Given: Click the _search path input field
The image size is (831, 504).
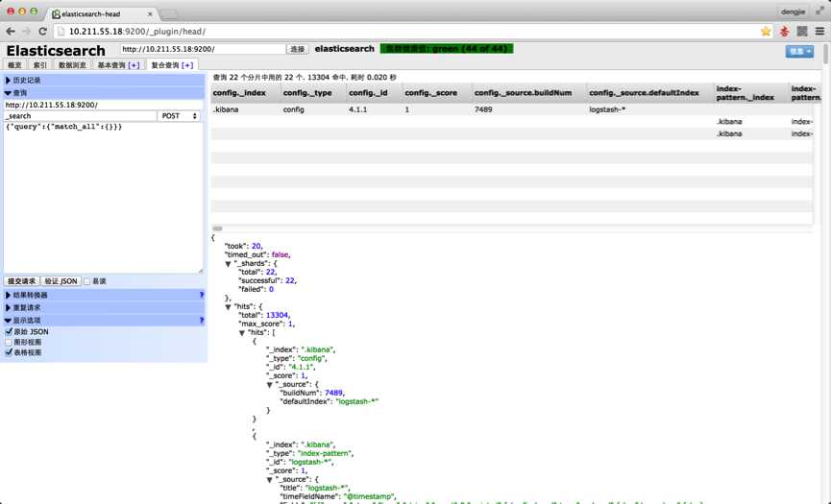Looking at the screenshot, I should tap(80, 116).
